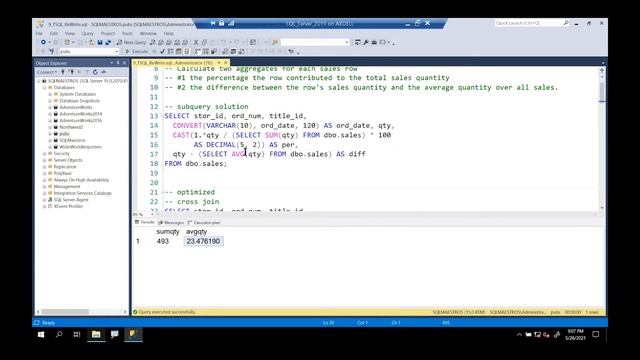The height and width of the screenshot is (360, 640).
Task: Expand the Management folder node
Action: tap(45, 187)
